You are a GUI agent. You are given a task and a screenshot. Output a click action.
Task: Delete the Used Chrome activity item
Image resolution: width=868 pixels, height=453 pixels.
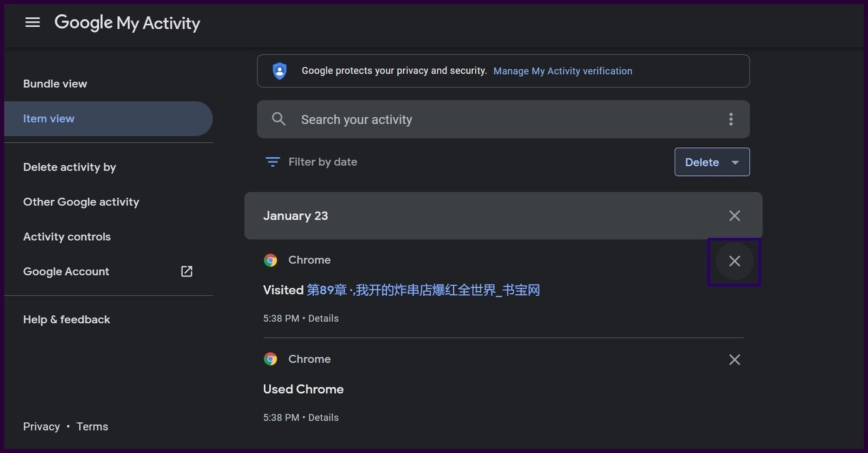point(735,360)
